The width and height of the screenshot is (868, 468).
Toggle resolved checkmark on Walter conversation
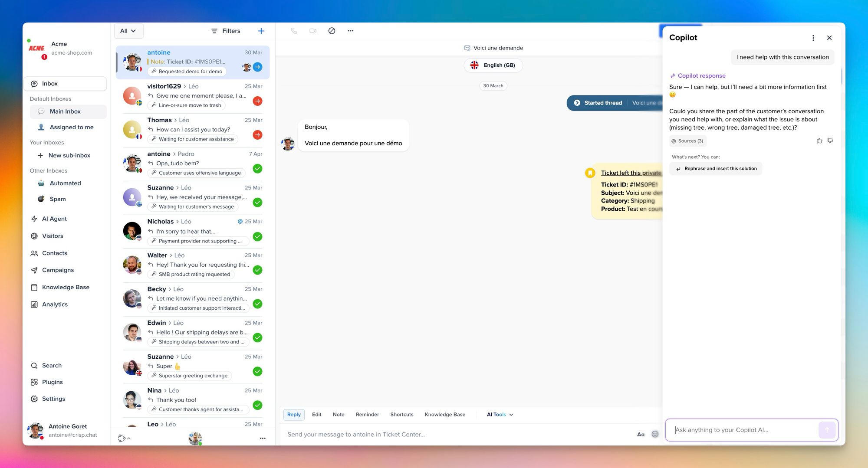click(x=257, y=270)
